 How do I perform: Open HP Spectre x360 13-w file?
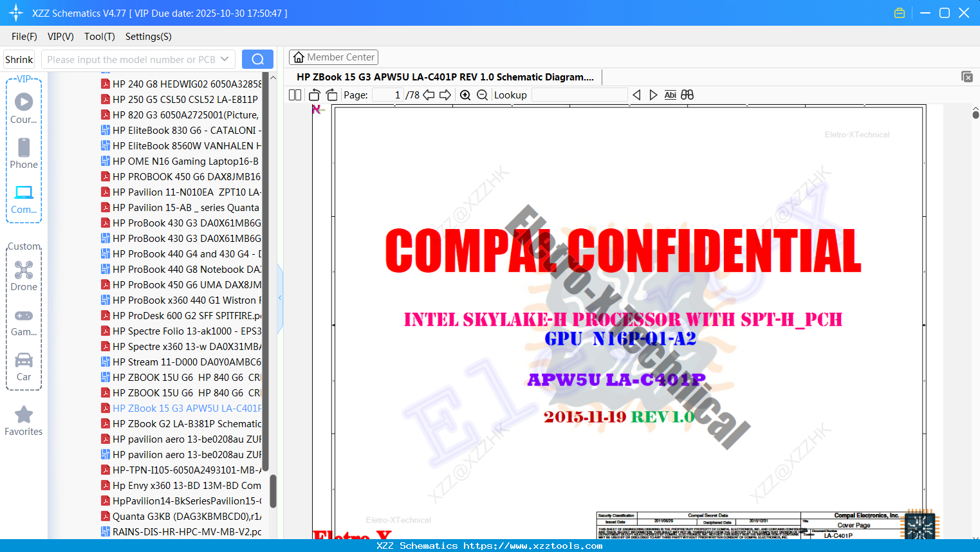click(181, 346)
